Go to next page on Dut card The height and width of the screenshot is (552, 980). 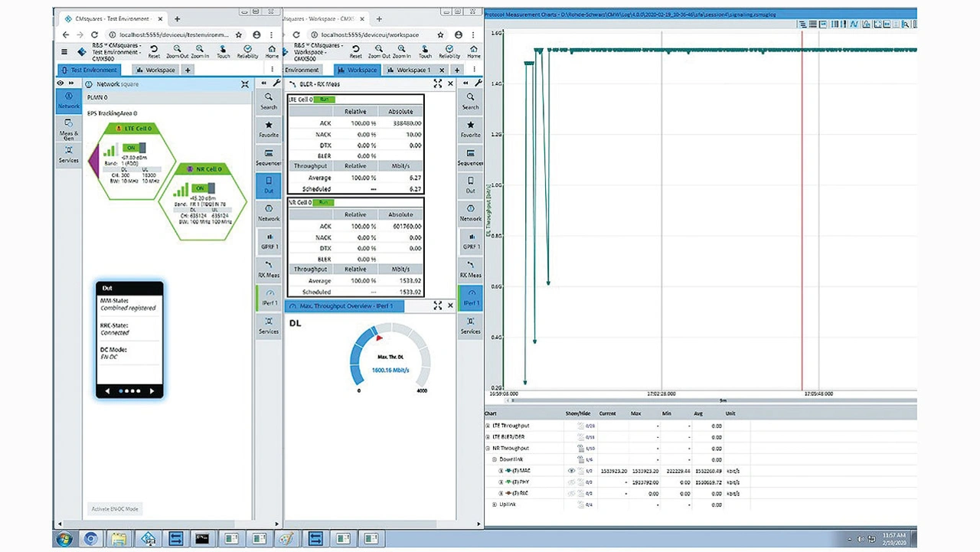pos(152,391)
